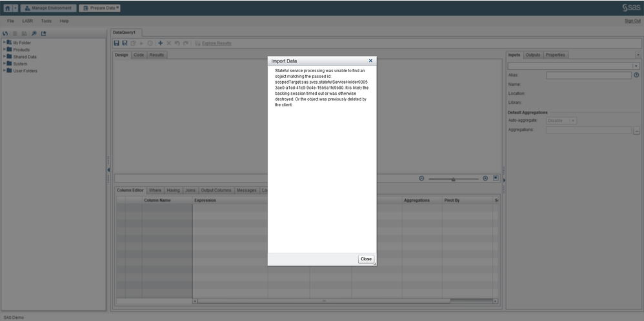The height and width of the screenshot is (321, 644).
Task: Open the Tools menu
Action: [46, 21]
